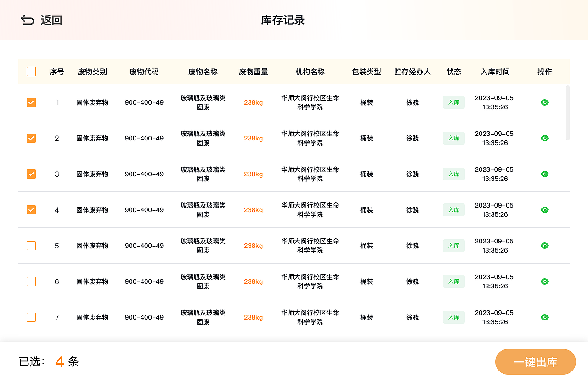Deselect record 4's checkbox

31,210
